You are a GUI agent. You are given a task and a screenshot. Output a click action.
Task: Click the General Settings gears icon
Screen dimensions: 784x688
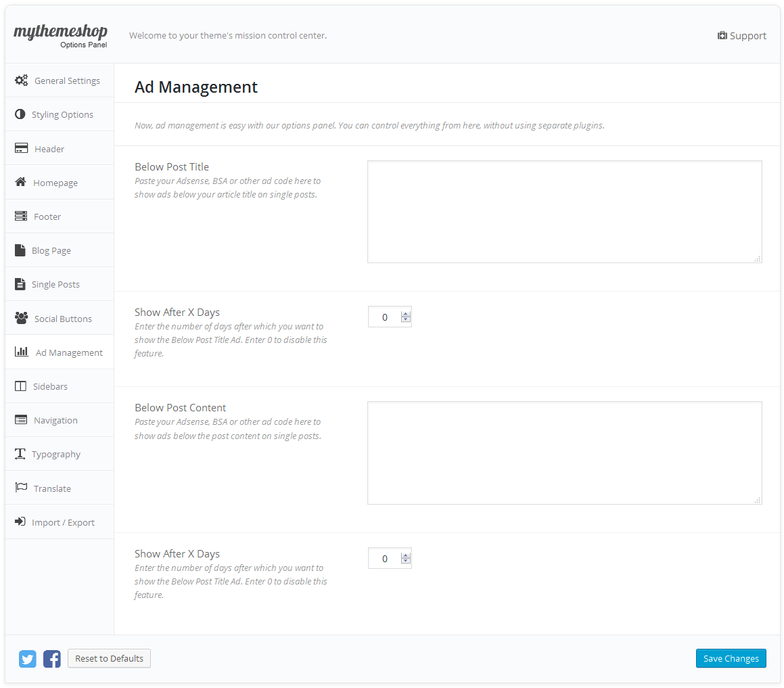(x=22, y=81)
